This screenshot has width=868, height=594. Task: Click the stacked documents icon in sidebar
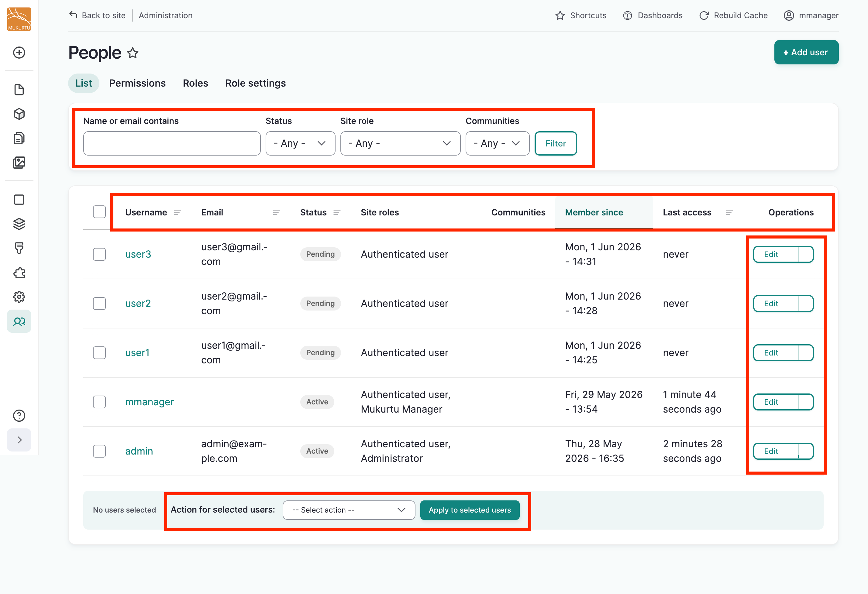tap(19, 138)
